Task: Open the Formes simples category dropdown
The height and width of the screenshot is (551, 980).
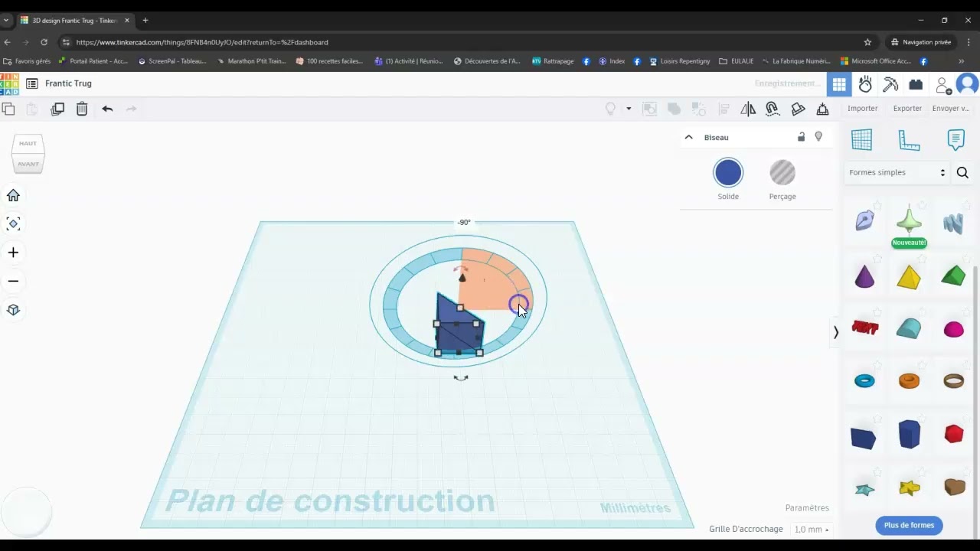Action: 897,173
